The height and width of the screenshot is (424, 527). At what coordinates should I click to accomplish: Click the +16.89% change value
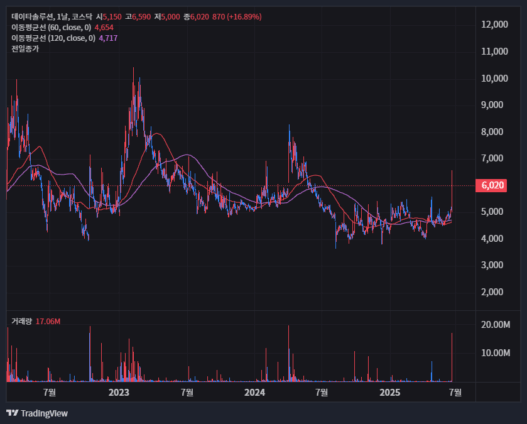[x=244, y=16]
